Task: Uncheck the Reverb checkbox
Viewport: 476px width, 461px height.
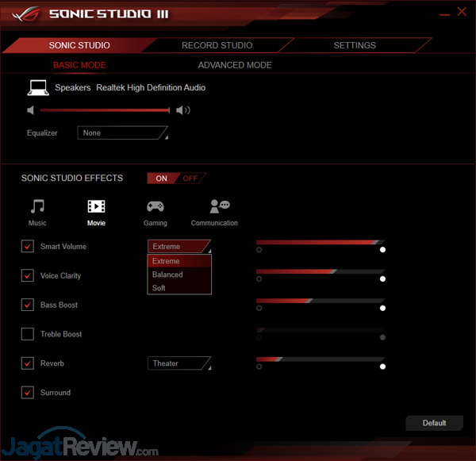Action: point(28,363)
